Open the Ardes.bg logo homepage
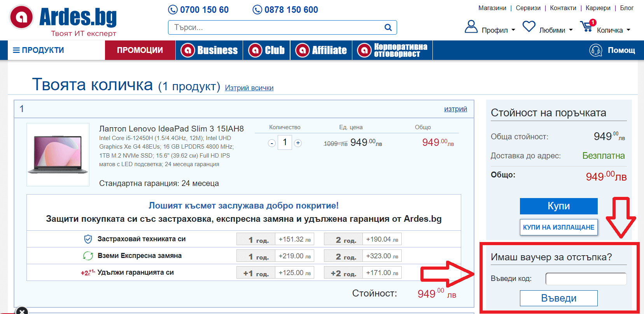Viewport: 644px width, 314px height. click(x=63, y=21)
